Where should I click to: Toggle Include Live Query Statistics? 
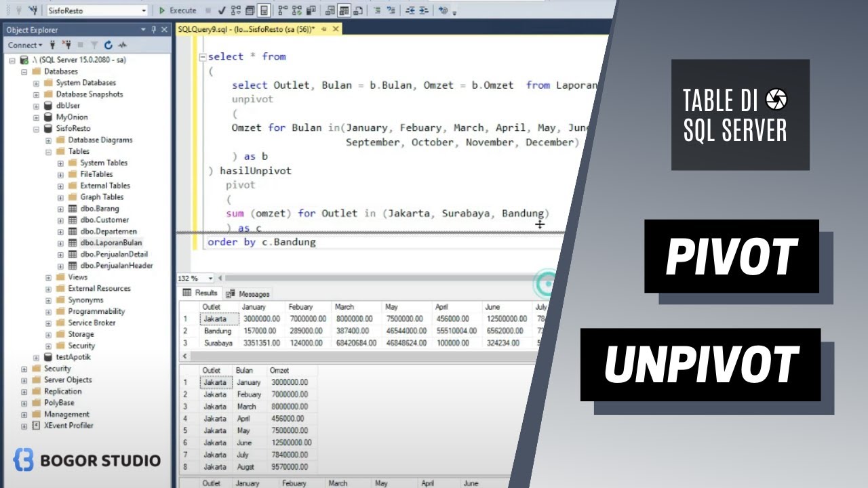296,10
